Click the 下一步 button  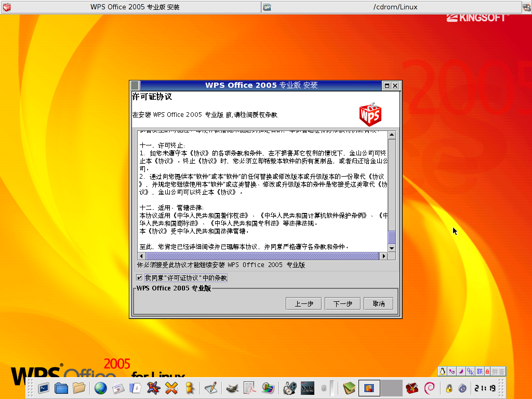tap(343, 303)
